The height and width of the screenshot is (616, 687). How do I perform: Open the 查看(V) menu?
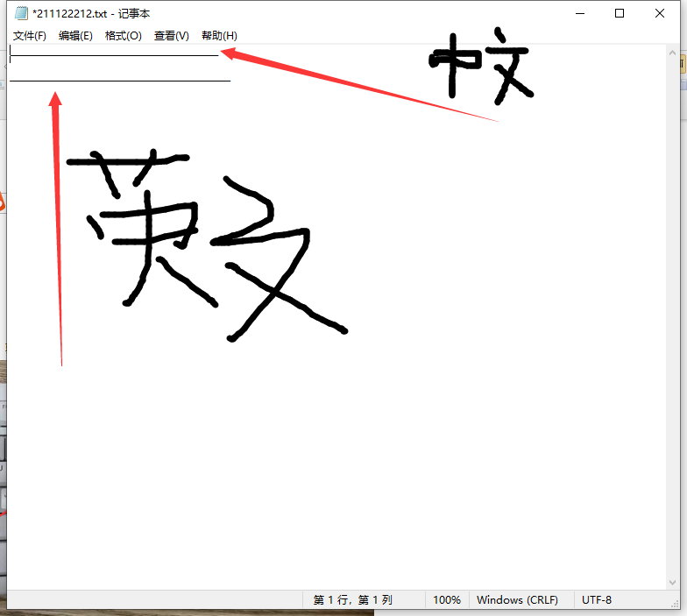coord(171,36)
